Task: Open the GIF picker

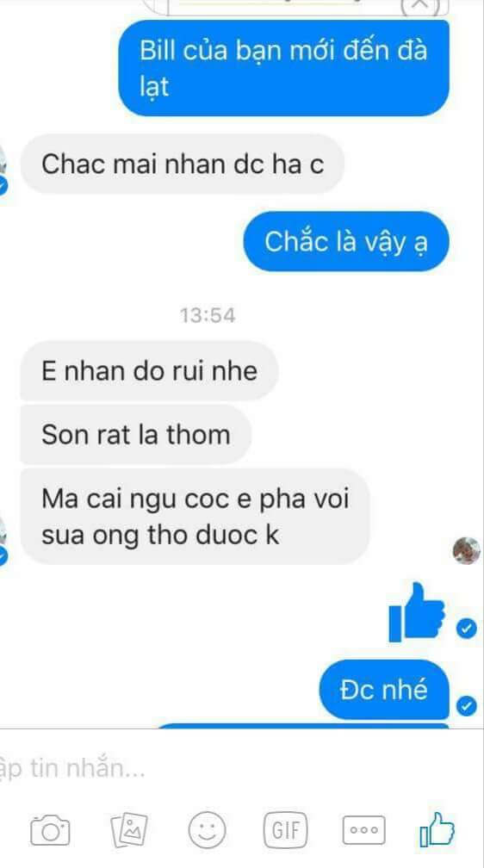Action: click(x=286, y=830)
